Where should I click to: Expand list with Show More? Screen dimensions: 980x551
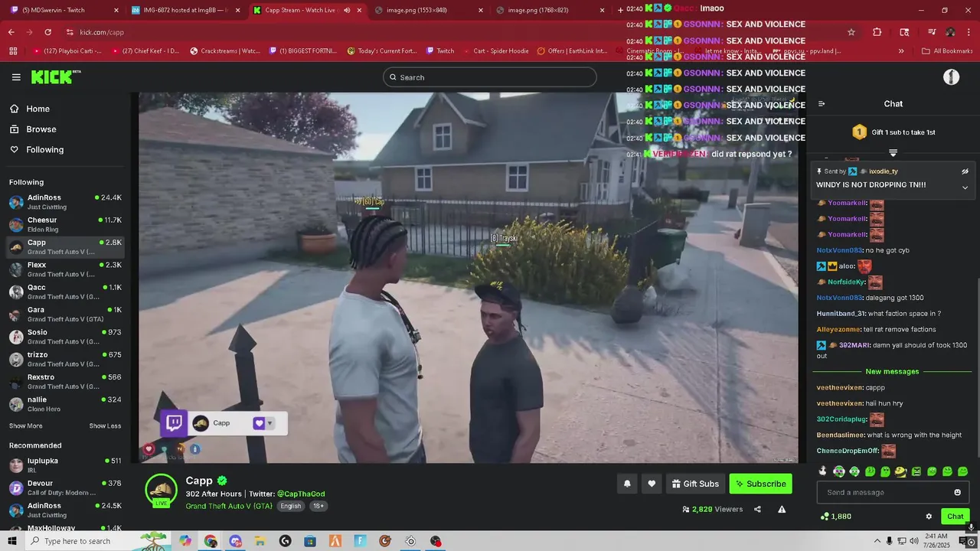coord(25,426)
